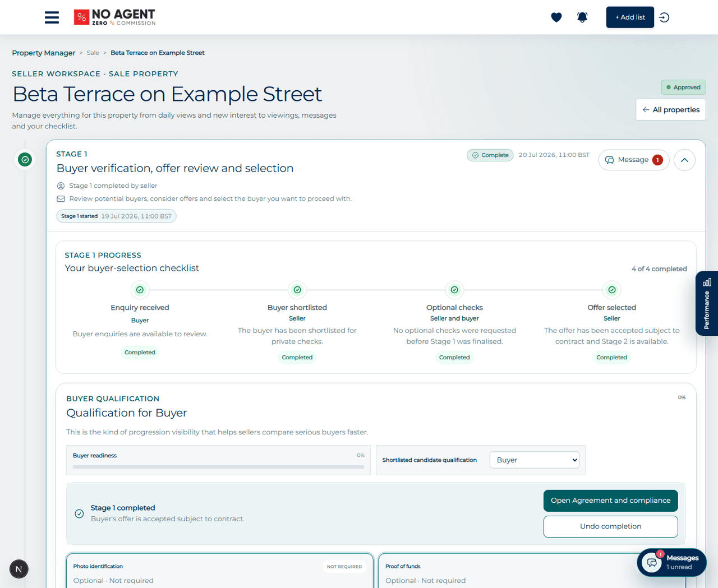Click the NOT REQUIRED tag on Photo identification
This screenshot has height=588, width=718.
pos(344,567)
